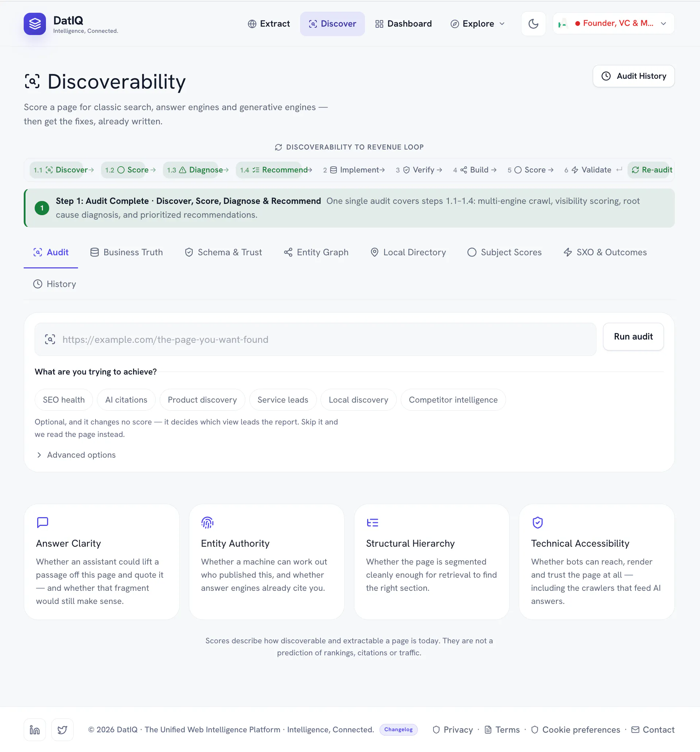This screenshot has width=700, height=752.
Task: Click the Structural Hierarchy tree icon
Action: [x=373, y=522]
